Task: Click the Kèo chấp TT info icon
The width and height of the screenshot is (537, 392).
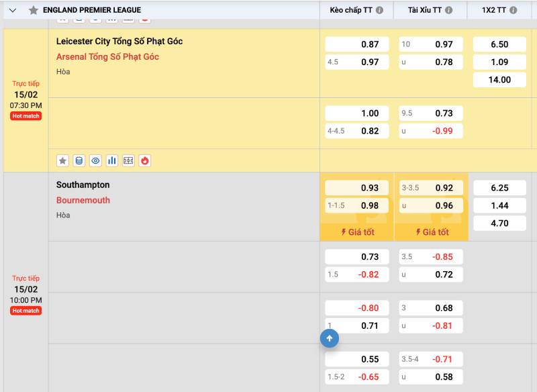Action: tap(379, 10)
